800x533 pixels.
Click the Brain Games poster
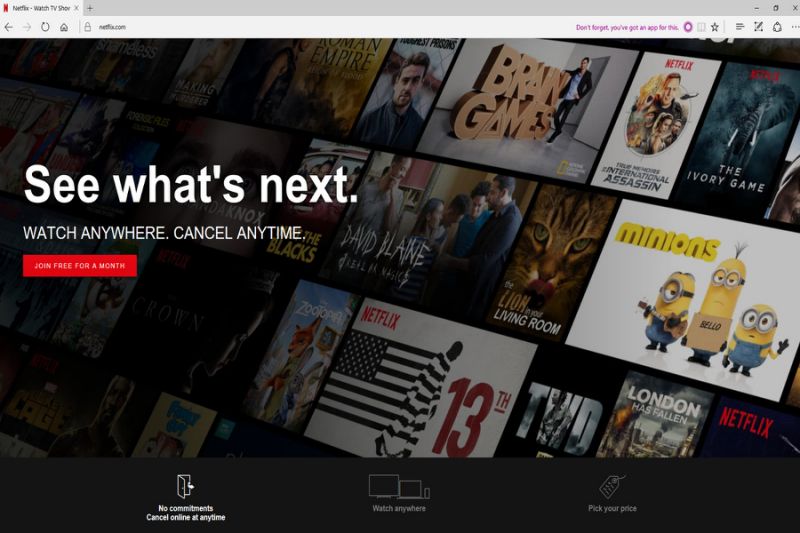(x=526, y=110)
